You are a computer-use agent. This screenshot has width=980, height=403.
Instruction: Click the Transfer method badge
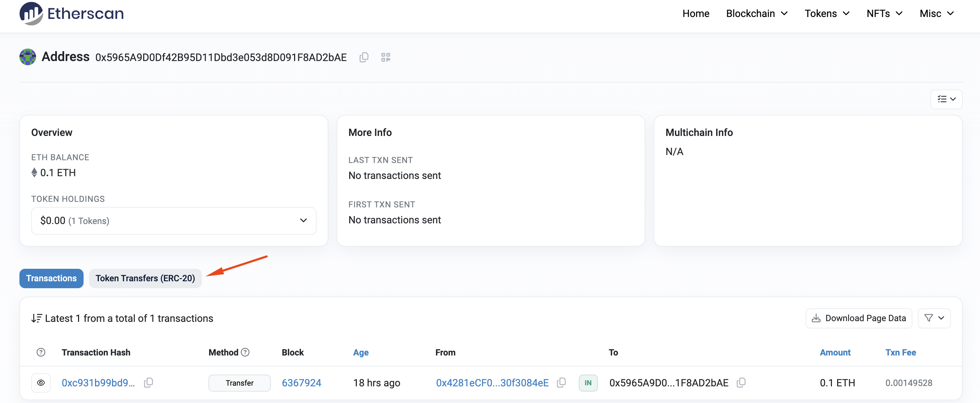pyautogui.click(x=239, y=383)
